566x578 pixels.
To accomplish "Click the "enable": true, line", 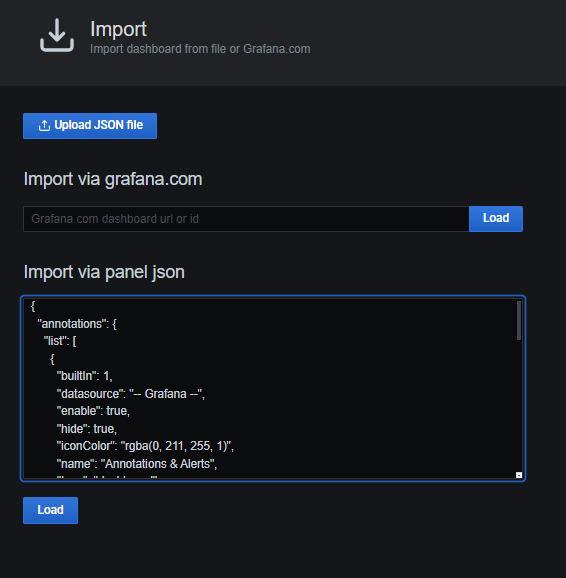I will [93, 411].
